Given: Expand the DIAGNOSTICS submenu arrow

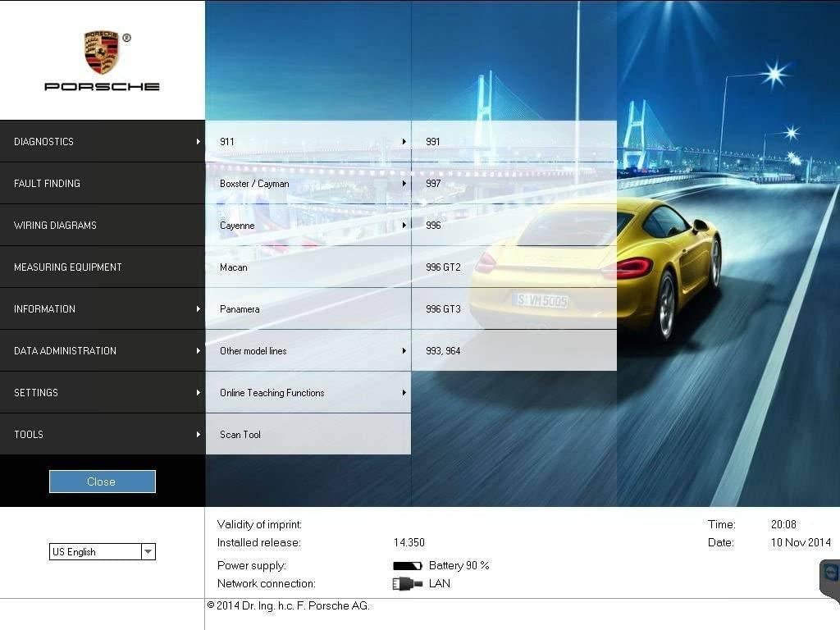Looking at the screenshot, I should (x=199, y=141).
